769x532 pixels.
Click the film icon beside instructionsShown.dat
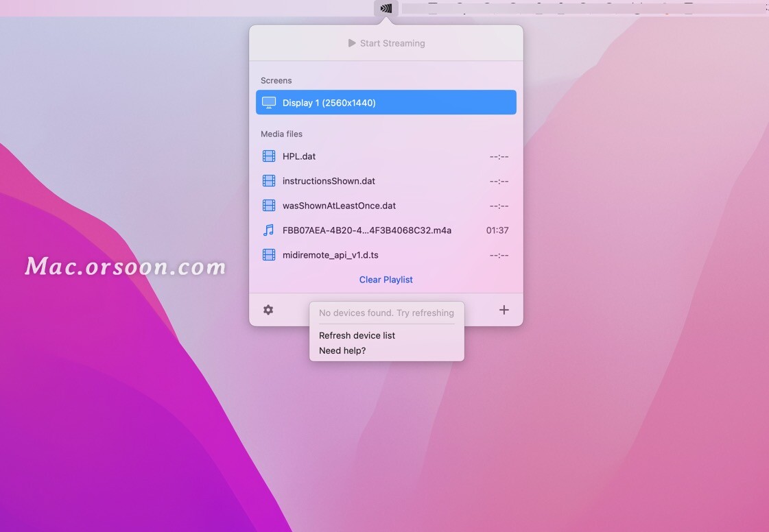pos(268,180)
